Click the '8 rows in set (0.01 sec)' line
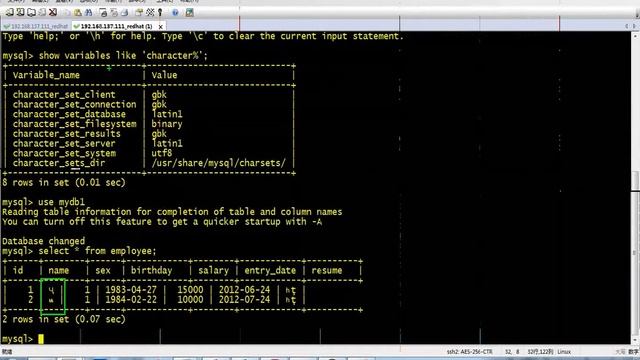This screenshot has width=640, height=360. pyautogui.click(x=64, y=182)
